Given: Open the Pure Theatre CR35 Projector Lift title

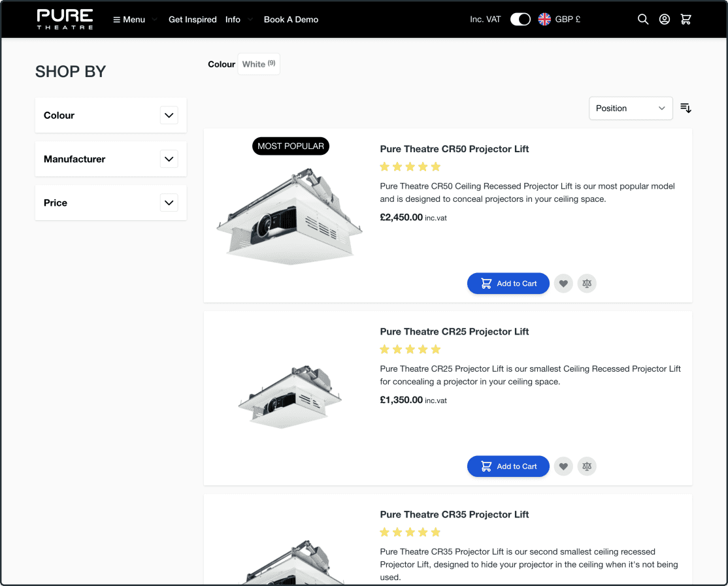Looking at the screenshot, I should click(454, 515).
